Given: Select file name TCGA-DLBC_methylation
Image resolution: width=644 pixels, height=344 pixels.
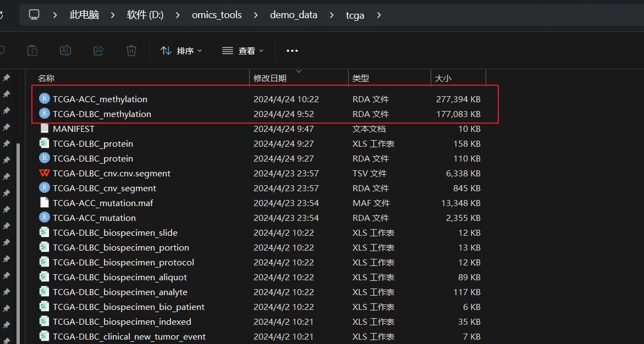Looking at the screenshot, I should pyautogui.click(x=102, y=114).
